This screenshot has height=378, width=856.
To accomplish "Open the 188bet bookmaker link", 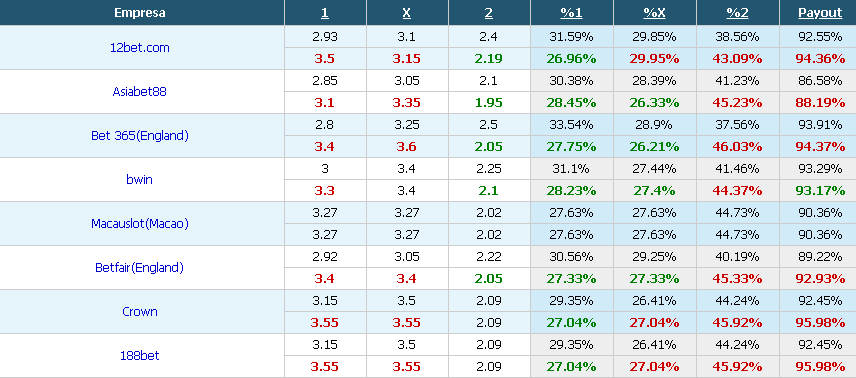I will point(140,356).
